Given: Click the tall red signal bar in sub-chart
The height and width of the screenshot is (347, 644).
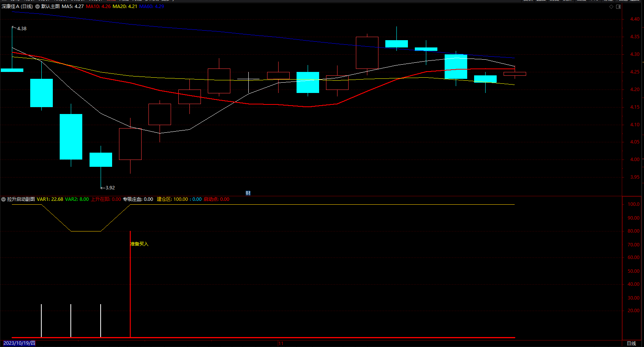Looking at the screenshot, I should tap(130, 284).
